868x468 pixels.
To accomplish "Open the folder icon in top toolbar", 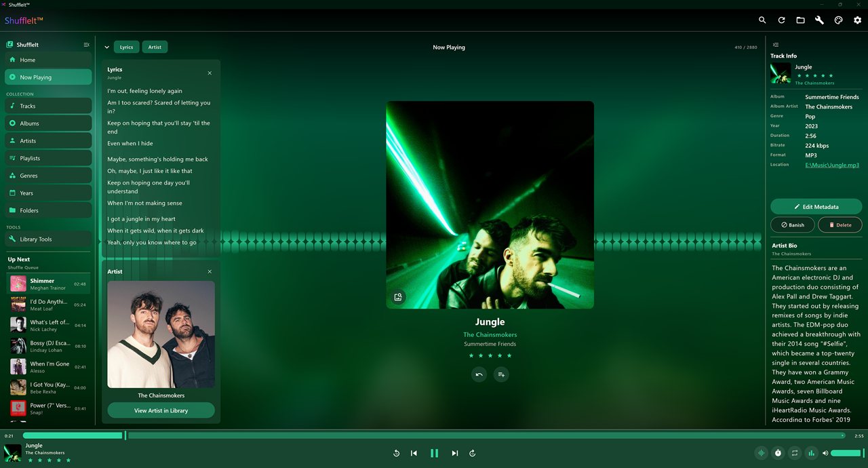I will [x=800, y=20].
